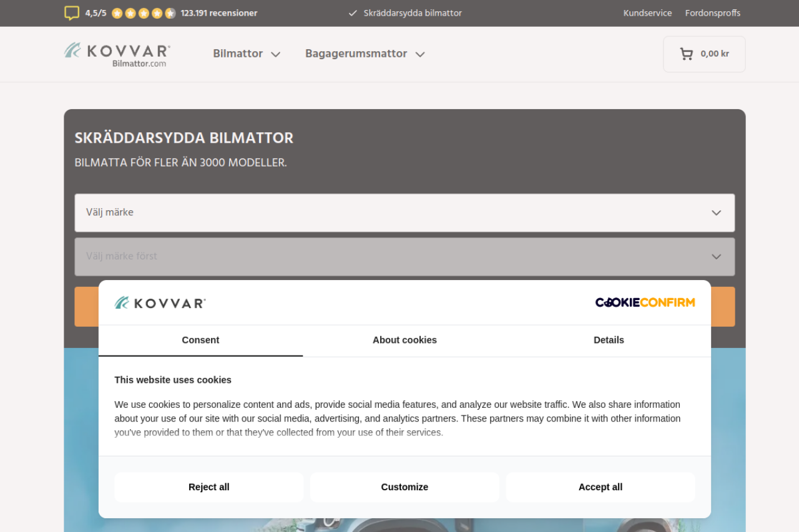The height and width of the screenshot is (532, 799).
Task: Click the 123.191 recensioner text
Action: coord(218,13)
